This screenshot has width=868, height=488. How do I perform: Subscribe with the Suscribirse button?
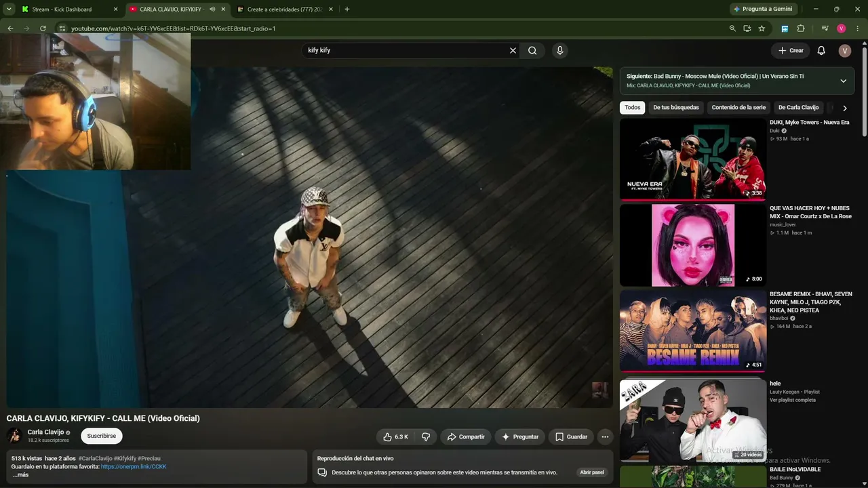pos(102,436)
